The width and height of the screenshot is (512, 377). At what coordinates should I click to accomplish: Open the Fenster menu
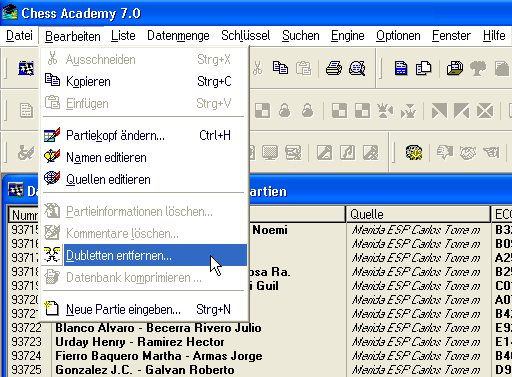[451, 36]
